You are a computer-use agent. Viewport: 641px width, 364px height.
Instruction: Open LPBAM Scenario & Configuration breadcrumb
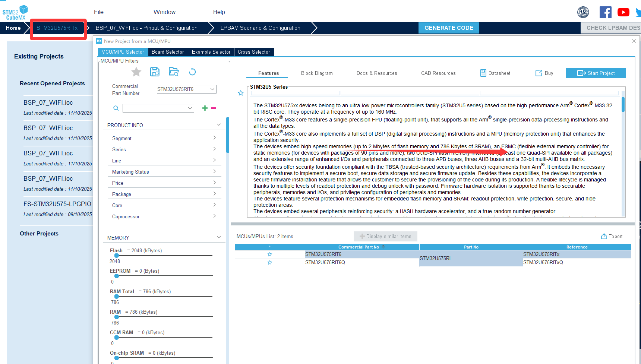point(260,28)
